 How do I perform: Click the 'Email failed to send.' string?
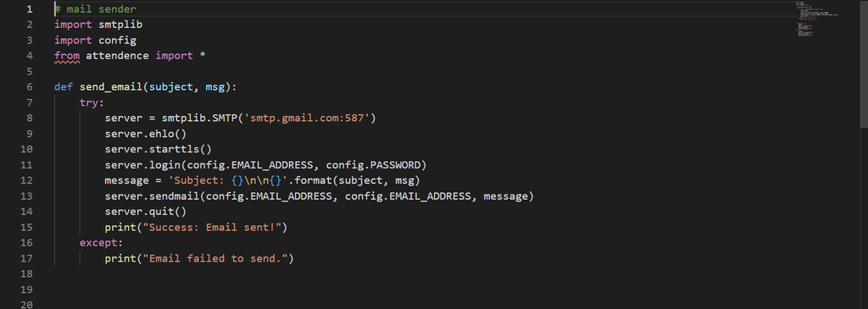(x=215, y=258)
